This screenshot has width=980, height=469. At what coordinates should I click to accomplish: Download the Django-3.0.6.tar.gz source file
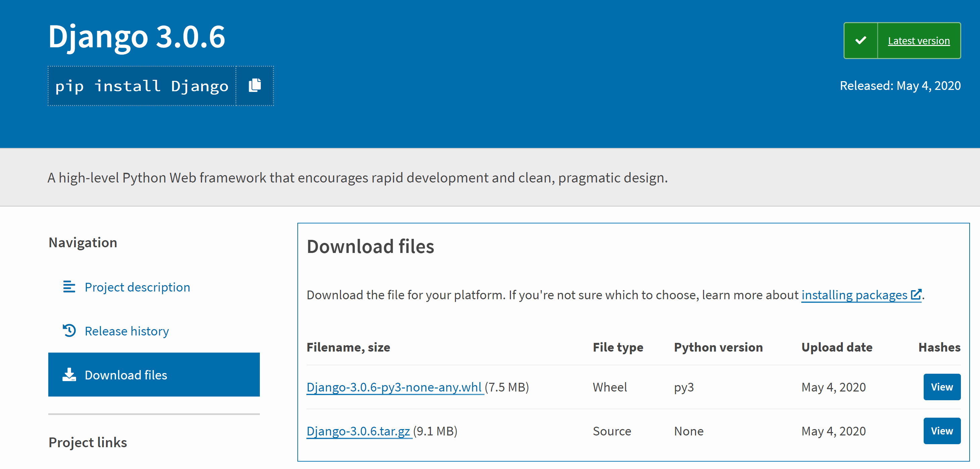pos(358,431)
